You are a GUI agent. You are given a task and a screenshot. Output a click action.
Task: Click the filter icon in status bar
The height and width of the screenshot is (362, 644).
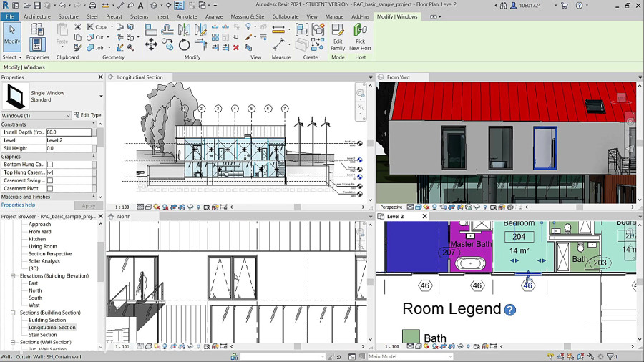[x=611, y=357]
